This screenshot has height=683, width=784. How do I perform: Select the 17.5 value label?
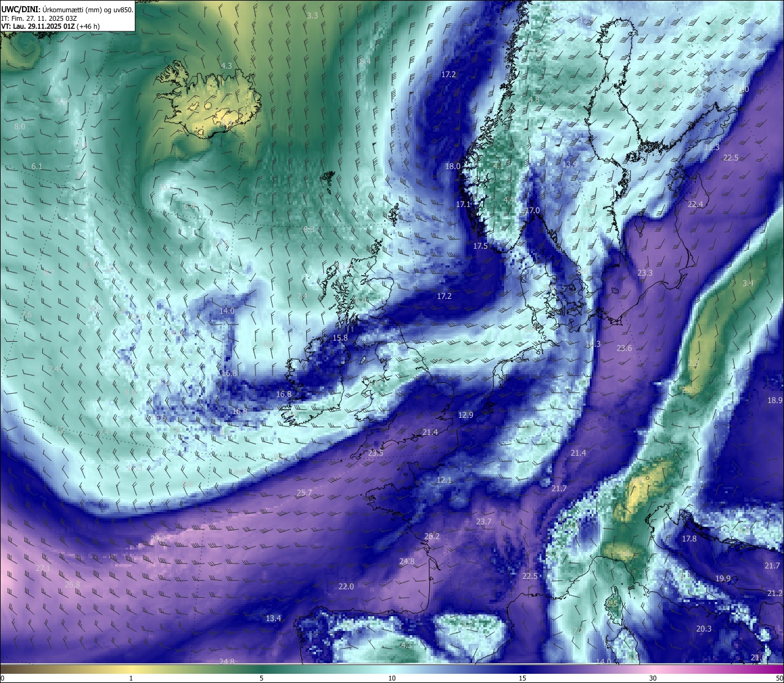480,246
